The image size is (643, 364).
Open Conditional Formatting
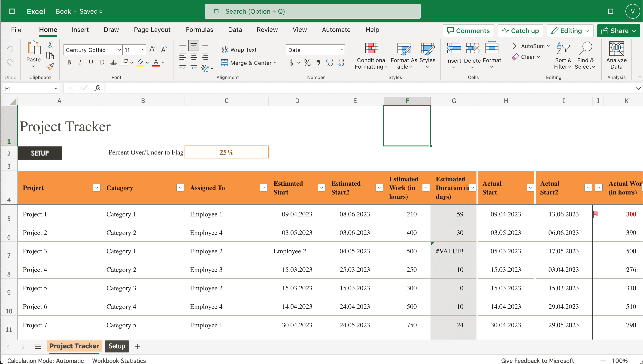pos(371,55)
